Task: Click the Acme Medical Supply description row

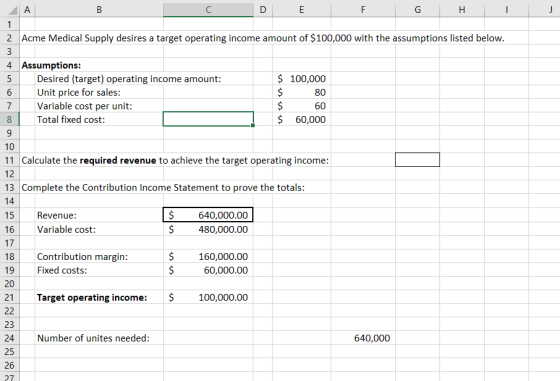Action: click(263, 38)
